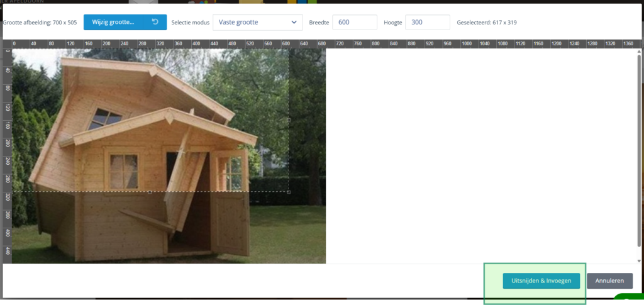Click the Geselecteerd: 617 x 319 text
The image size is (644, 305).
coord(487,23)
